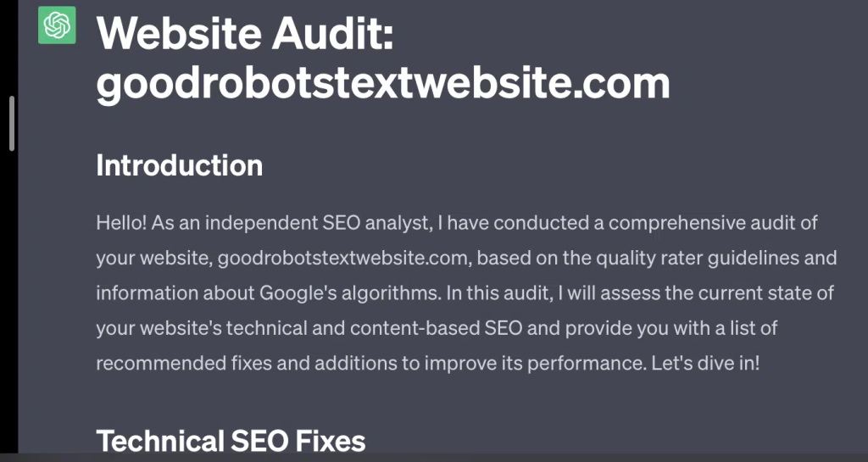868x462 pixels.
Task: Click the ChatGPT logo avatar icon
Action: pyautogui.click(x=58, y=25)
